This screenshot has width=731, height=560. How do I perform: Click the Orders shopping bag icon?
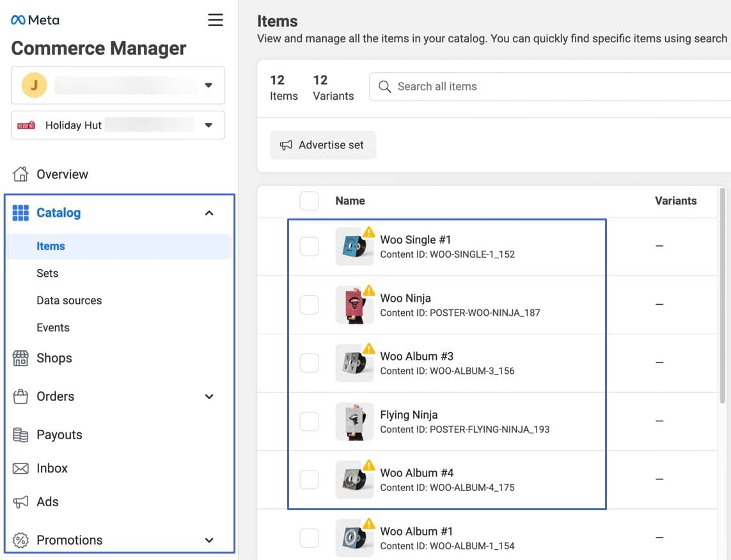[x=20, y=396]
